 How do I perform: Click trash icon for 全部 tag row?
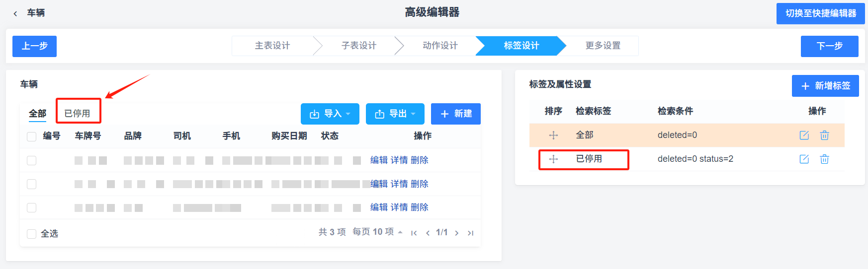(824, 135)
